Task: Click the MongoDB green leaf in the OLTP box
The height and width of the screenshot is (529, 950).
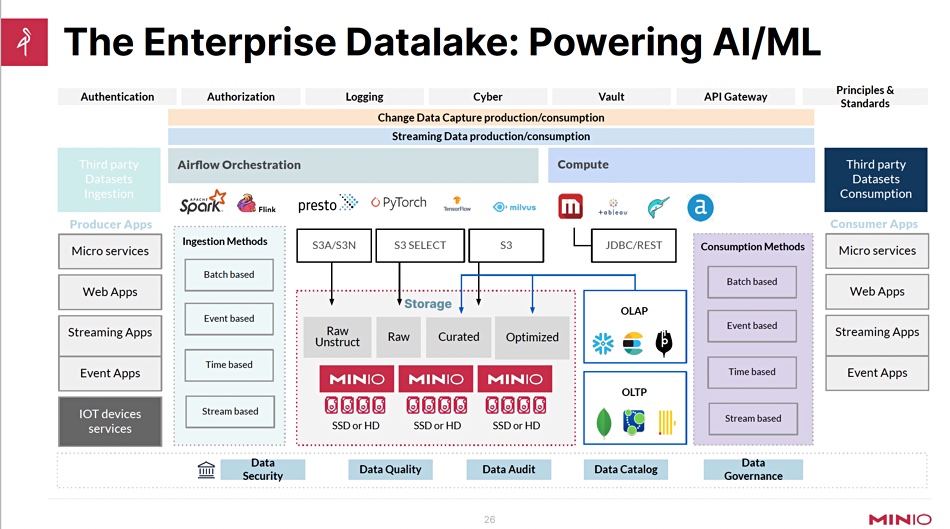Action: click(x=603, y=422)
